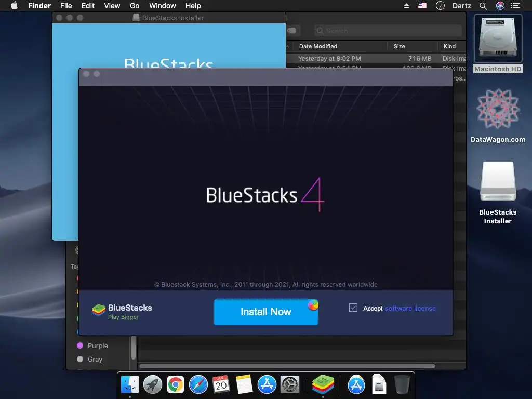Viewport: 532px width, 399px height.
Task: Open Notes from the Dock
Action: [244, 384]
